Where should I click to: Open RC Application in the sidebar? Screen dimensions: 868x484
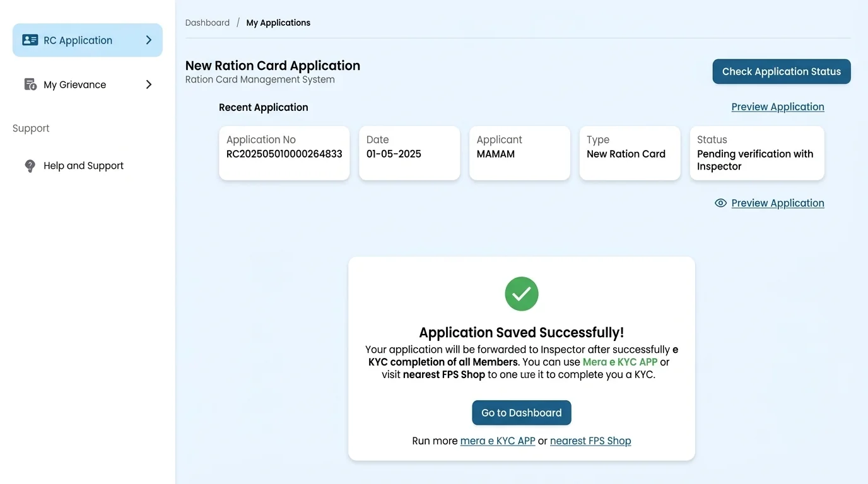[88, 40]
